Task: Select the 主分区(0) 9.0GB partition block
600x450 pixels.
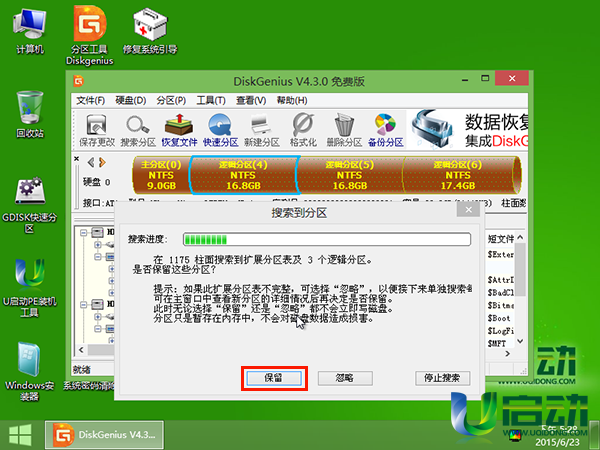Action: coord(161,175)
